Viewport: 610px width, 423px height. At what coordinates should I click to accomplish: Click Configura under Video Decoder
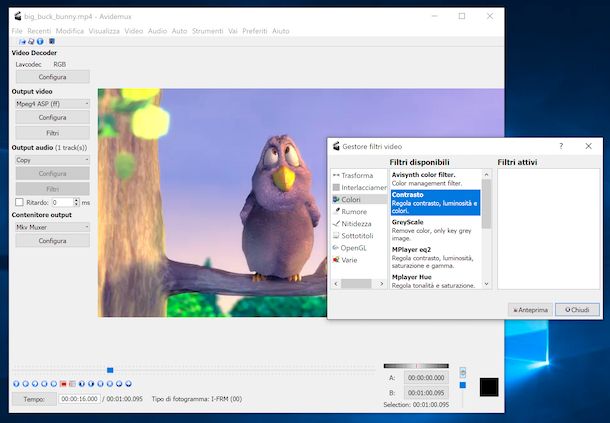tap(53, 77)
